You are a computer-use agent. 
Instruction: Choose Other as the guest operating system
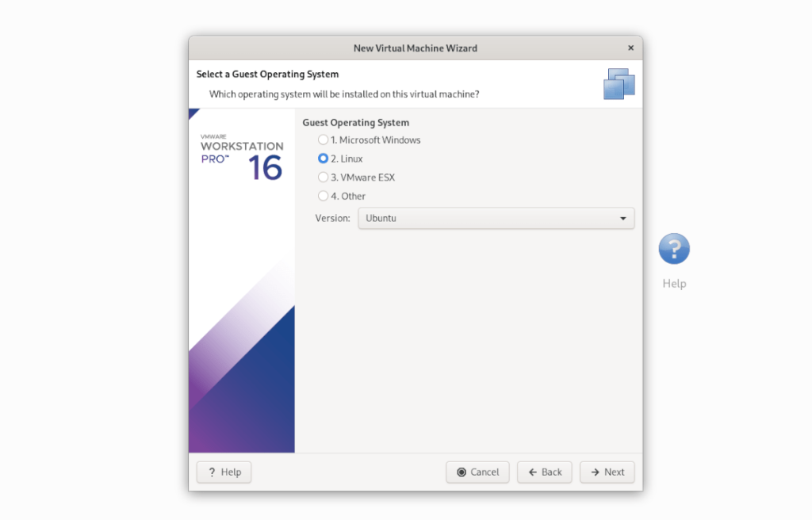pos(323,196)
